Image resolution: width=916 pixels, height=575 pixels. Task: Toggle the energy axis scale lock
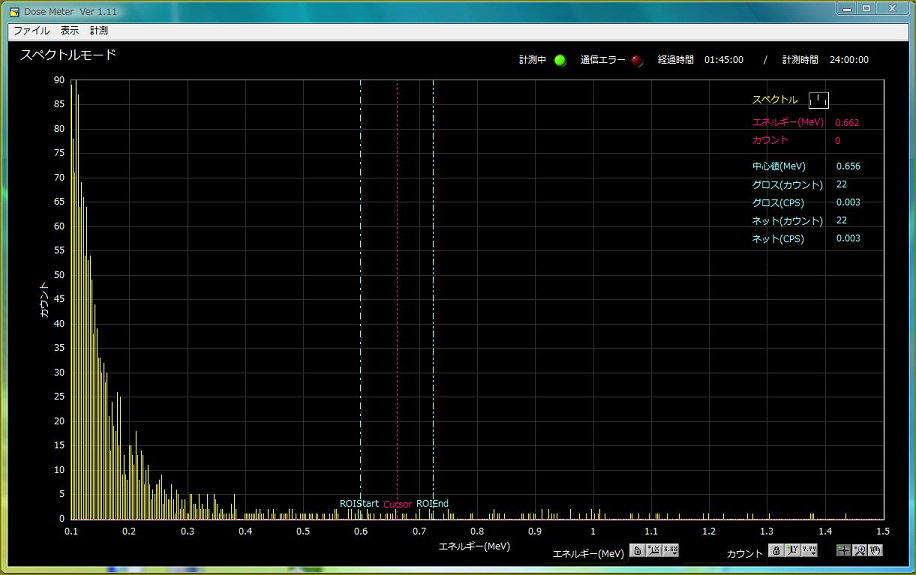tap(636, 551)
